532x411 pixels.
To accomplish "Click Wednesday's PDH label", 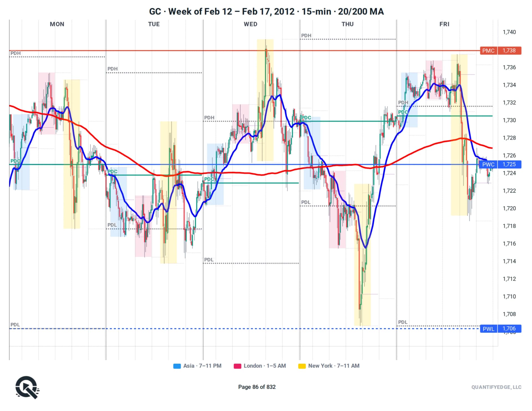I will (209, 118).
